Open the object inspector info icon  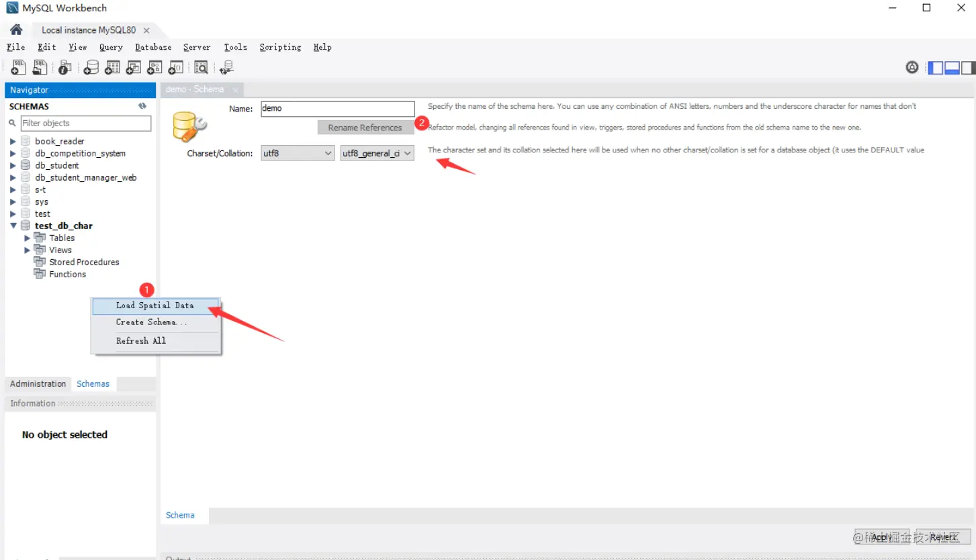pos(64,67)
